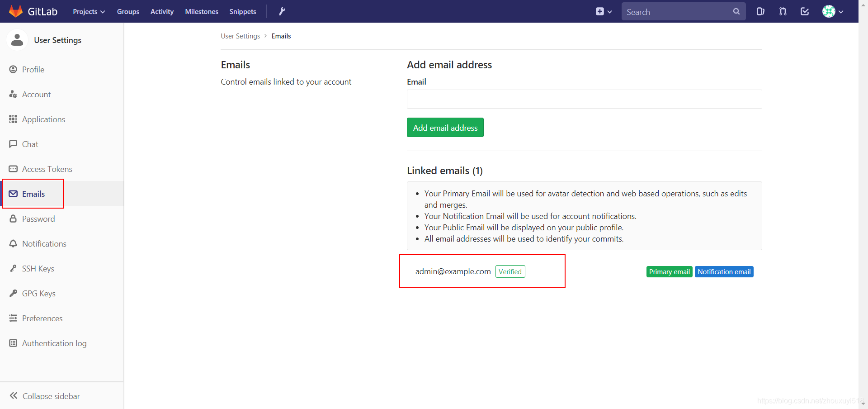Click the Email address input field
The image size is (868, 409).
coord(584,99)
